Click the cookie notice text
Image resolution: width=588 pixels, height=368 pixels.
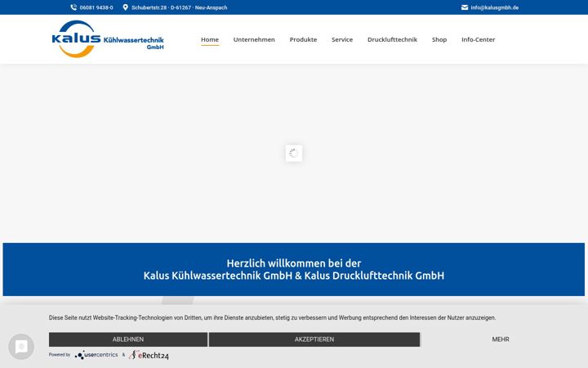point(272,317)
